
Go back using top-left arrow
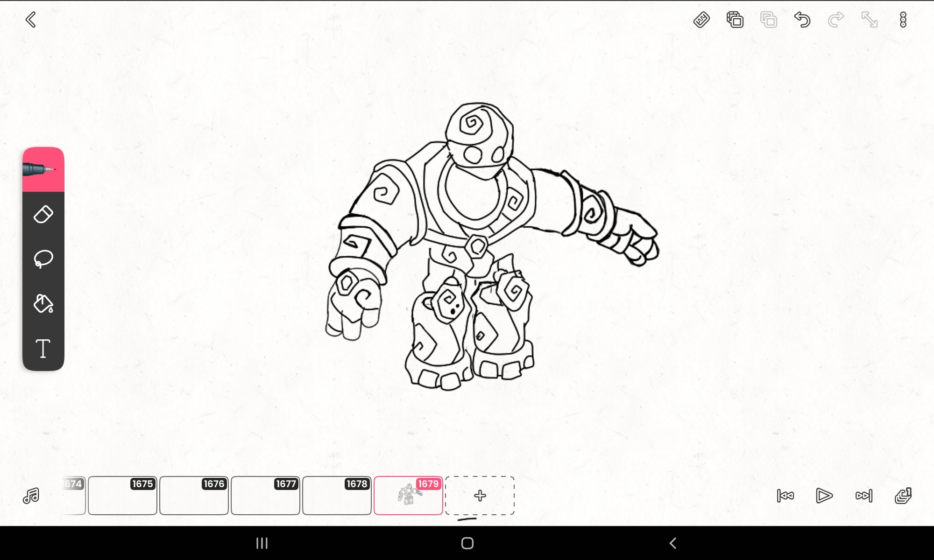[x=31, y=20]
